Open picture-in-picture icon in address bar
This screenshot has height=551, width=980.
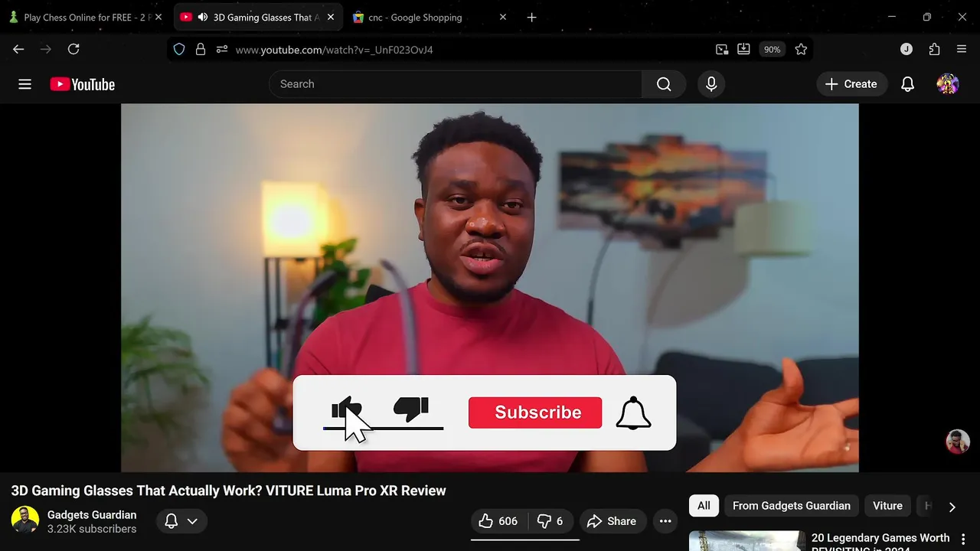click(x=722, y=49)
